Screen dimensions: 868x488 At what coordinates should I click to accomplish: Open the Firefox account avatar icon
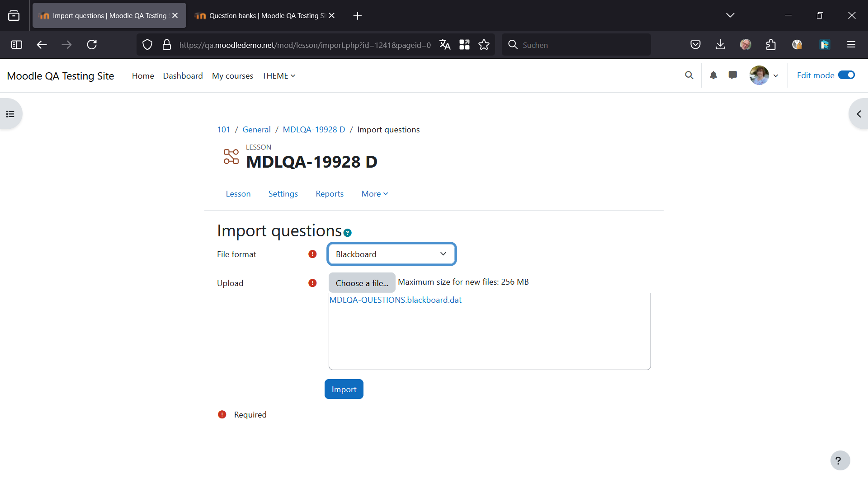(745, 45)
